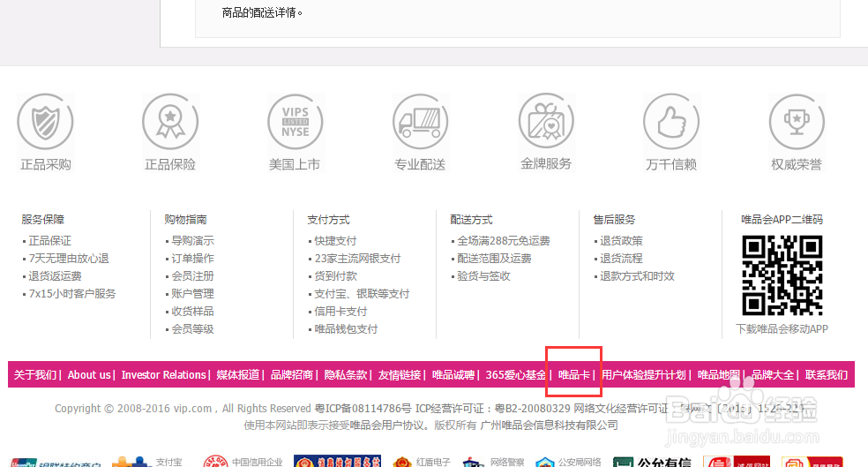Image resolution: width=868 pixels, height=467 pixels.
Task: Open the 导购演示 link
Action: pos(192,241)
